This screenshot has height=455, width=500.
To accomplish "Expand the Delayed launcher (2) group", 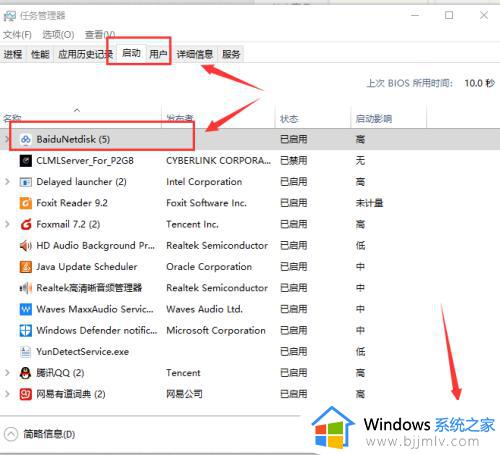I will click(7, 182).
